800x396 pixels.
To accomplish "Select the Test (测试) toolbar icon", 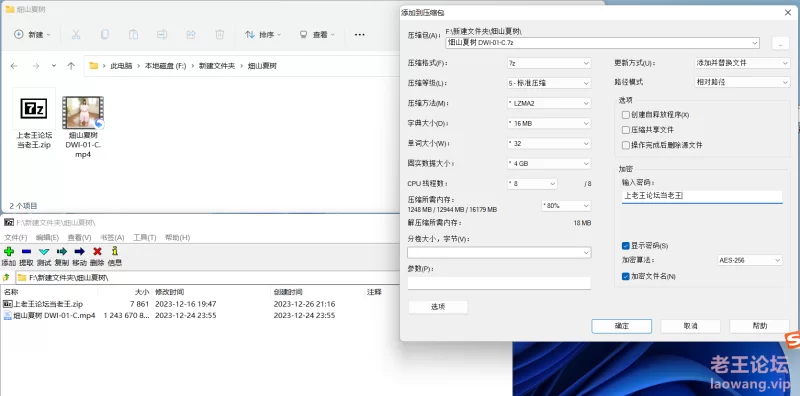I will tap(44, 252).
